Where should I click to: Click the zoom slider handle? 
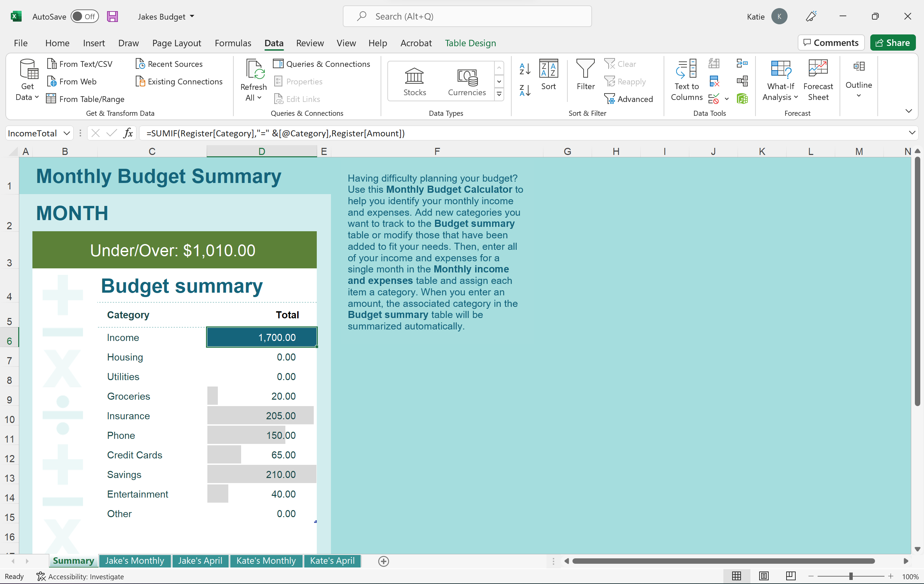coord(851,576)
